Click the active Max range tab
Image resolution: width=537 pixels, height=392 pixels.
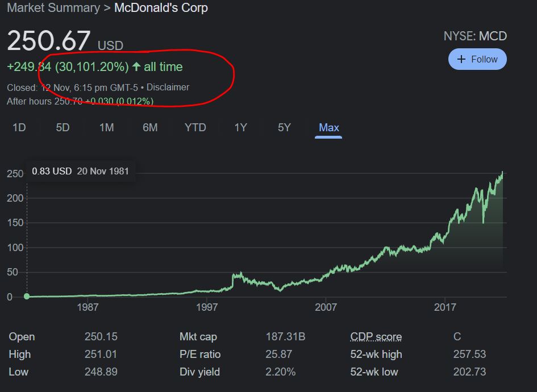click(x=329, y=127)
